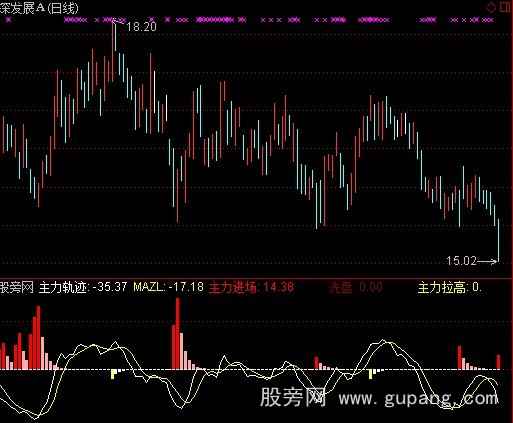513x423 pixels.
Task: Click the 股旁网 indicator name label
Action: pyautogui.click(x=17, y=287)
